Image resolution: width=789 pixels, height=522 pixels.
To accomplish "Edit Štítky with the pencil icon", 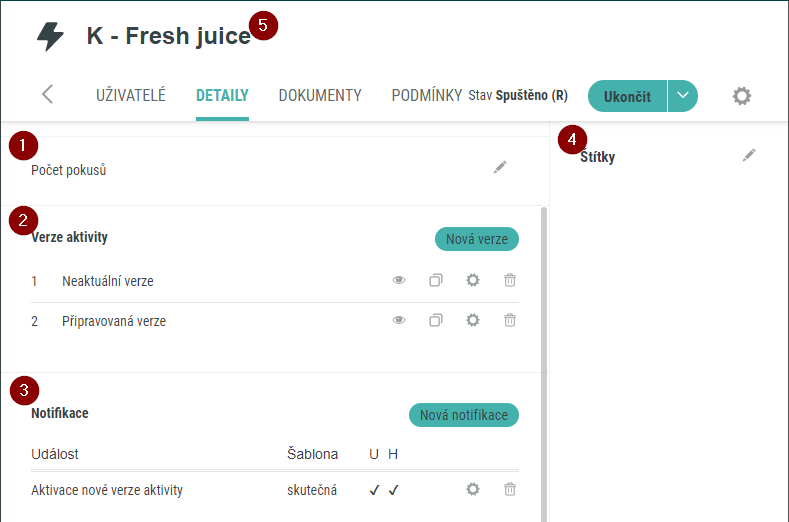I will point(749,155).
